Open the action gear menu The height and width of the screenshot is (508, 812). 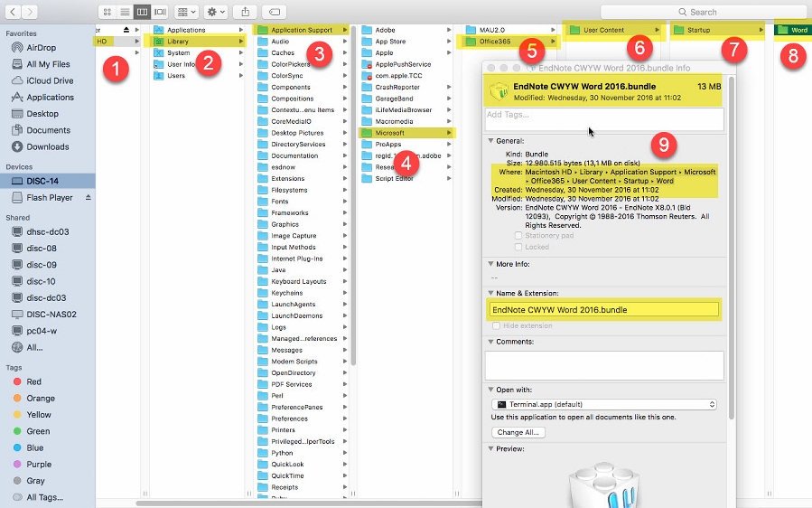pos(216,12)
